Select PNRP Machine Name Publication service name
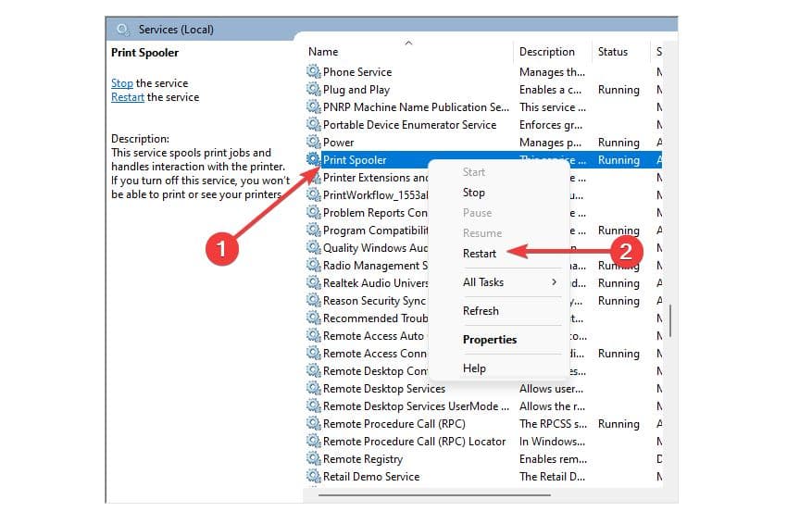 tap(416, 107)
